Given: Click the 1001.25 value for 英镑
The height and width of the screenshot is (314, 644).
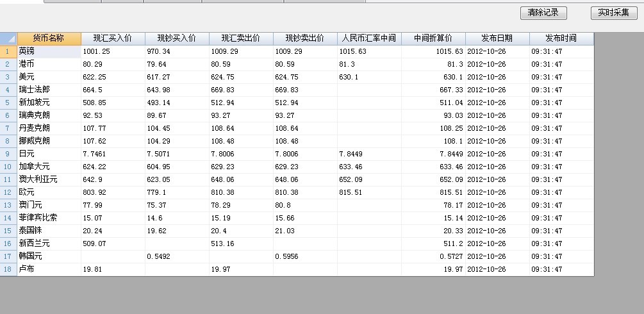Looking at the screenshot, I should 113,51.
